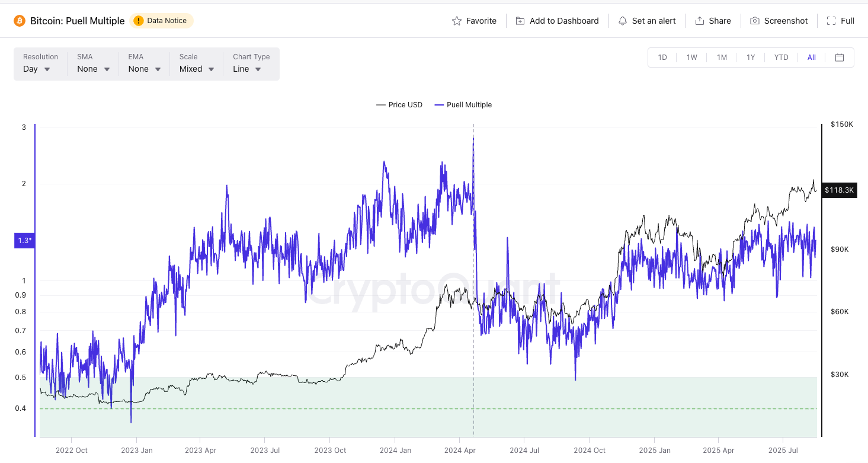The image size is (868, 463).
Task: Click the 2023 Apr date axis label
Action: (201, 451)
